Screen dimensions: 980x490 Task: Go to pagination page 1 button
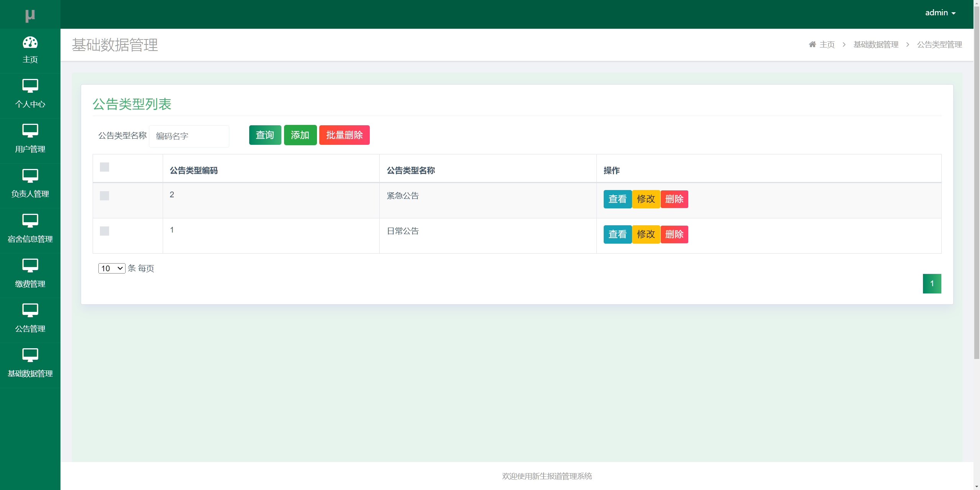932,284
